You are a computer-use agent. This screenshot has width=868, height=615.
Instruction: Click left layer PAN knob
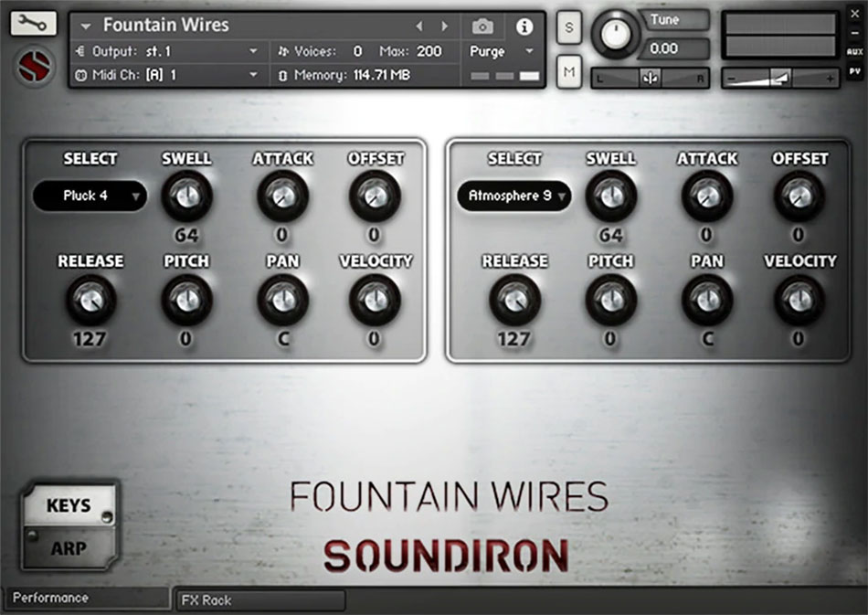[x=283, y=300]
